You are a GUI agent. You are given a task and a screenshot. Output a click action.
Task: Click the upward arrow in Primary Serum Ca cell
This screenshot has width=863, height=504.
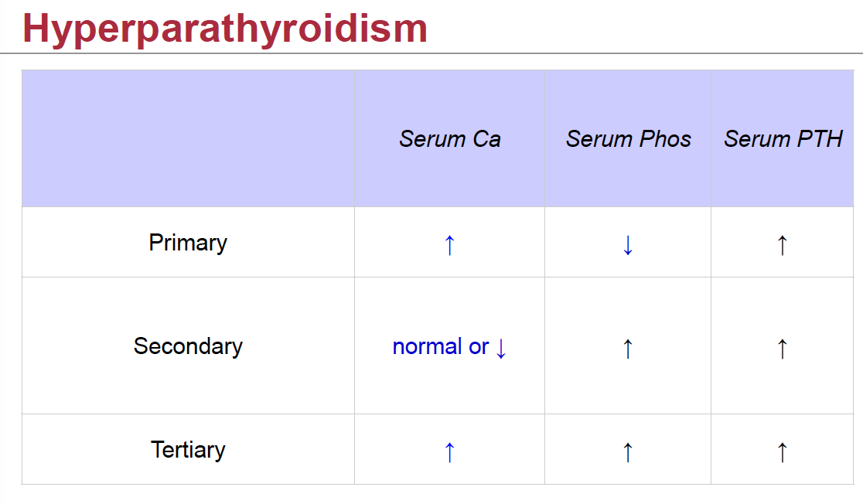coord(449,243)
